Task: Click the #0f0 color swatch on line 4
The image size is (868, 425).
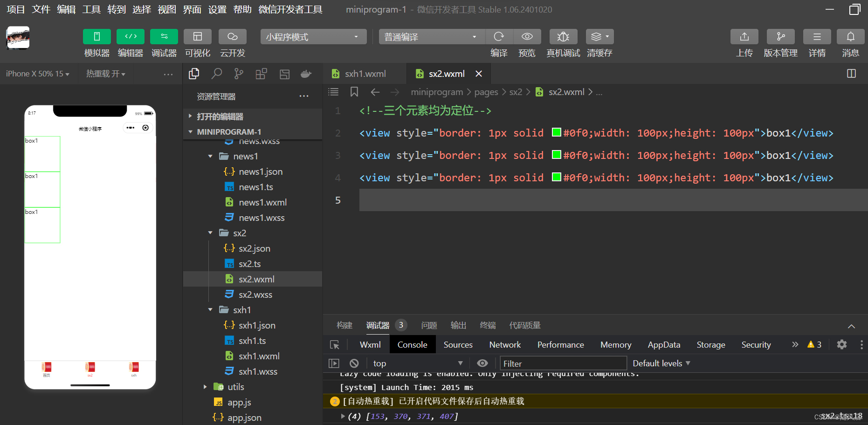Action: pos(556,177)
